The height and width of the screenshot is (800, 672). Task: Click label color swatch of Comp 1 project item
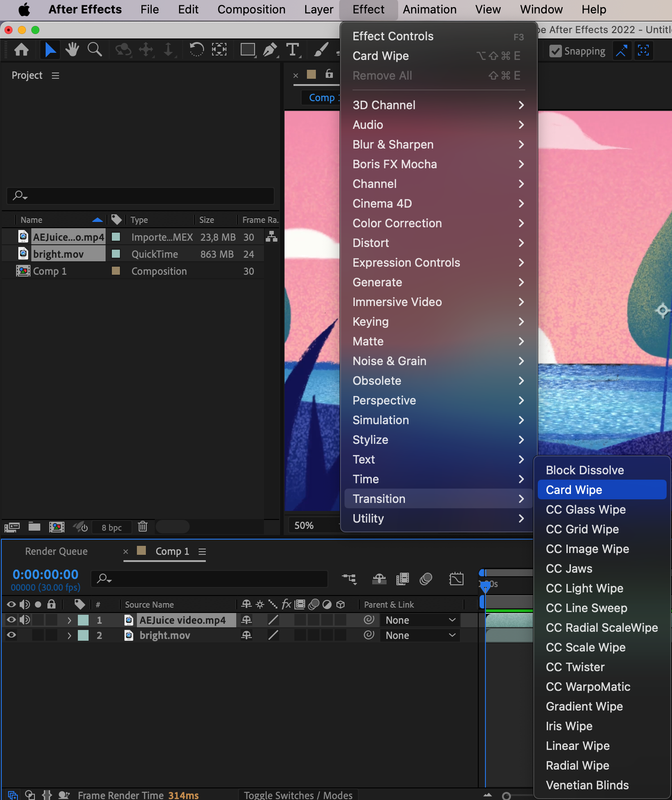116,271
